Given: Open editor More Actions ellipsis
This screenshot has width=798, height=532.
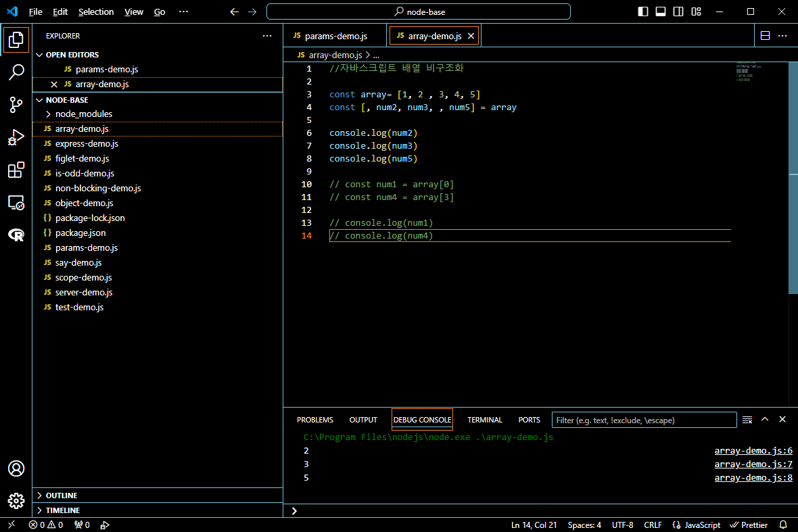Looking at the screenshot, I should click(x=782, y=36).
